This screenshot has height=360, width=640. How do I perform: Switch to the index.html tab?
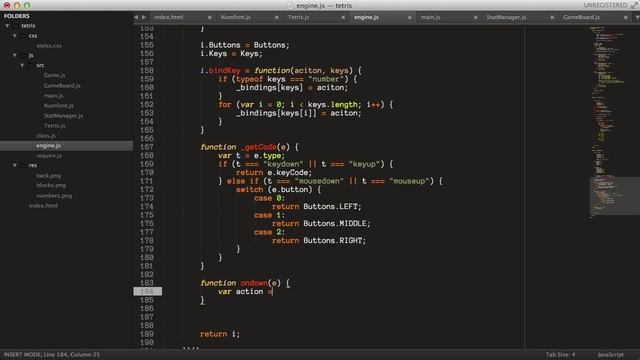169,17
